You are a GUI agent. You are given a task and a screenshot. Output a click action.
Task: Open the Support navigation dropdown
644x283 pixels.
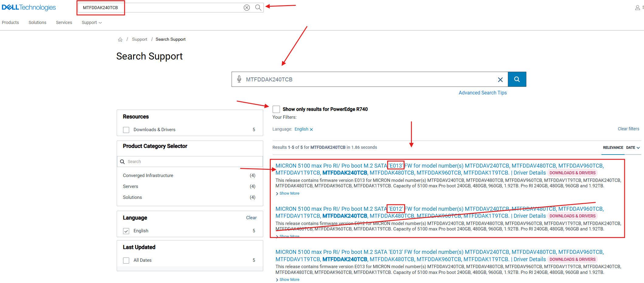pyautogui.click(x=91, y=22)
